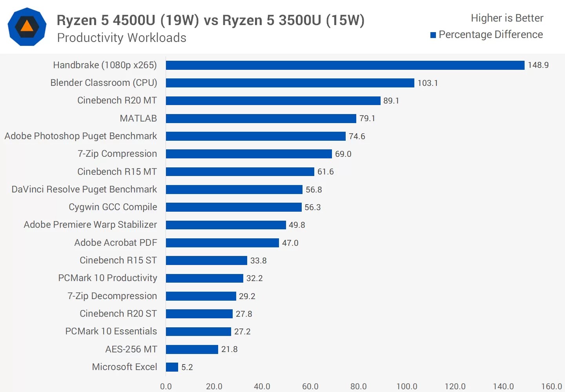The height and width of the screenshot is (392, 565).
Task: Select the AES-256 MT bar
Action: point(192,349)
